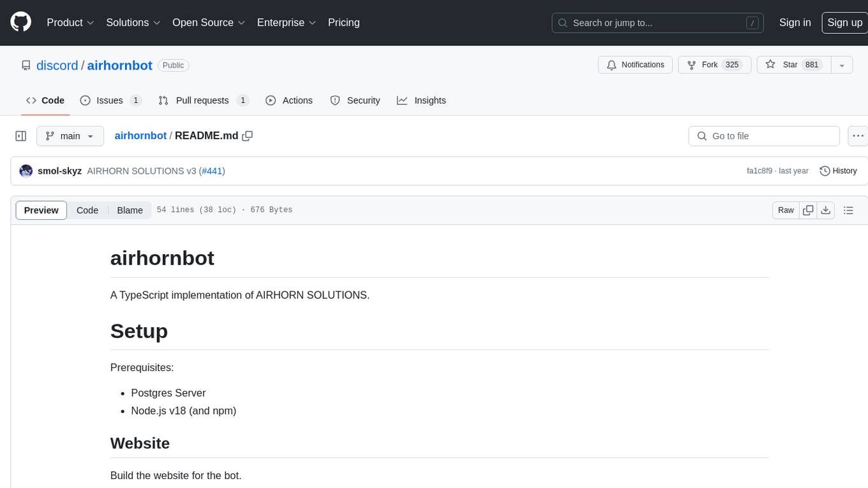
Task: Click the Website heading
Action: coord(140,443)
